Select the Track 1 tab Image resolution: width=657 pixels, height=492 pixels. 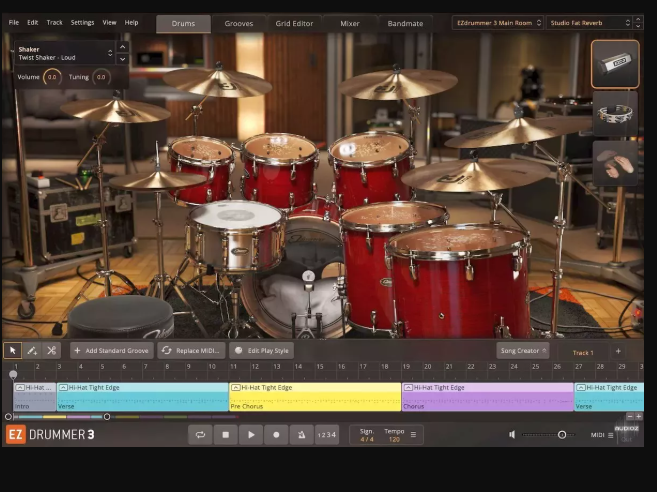tap(583, 352)
